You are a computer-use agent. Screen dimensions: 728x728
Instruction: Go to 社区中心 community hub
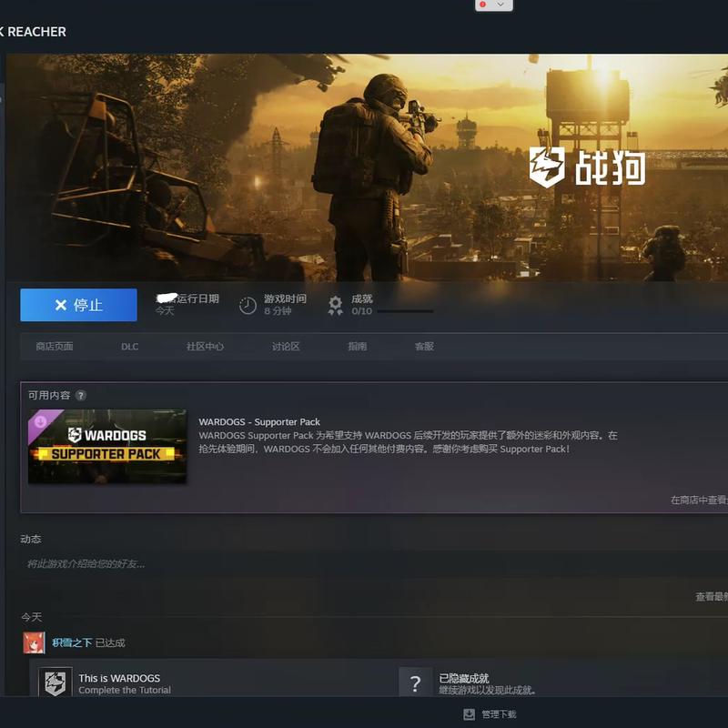(x=205, y=347)
